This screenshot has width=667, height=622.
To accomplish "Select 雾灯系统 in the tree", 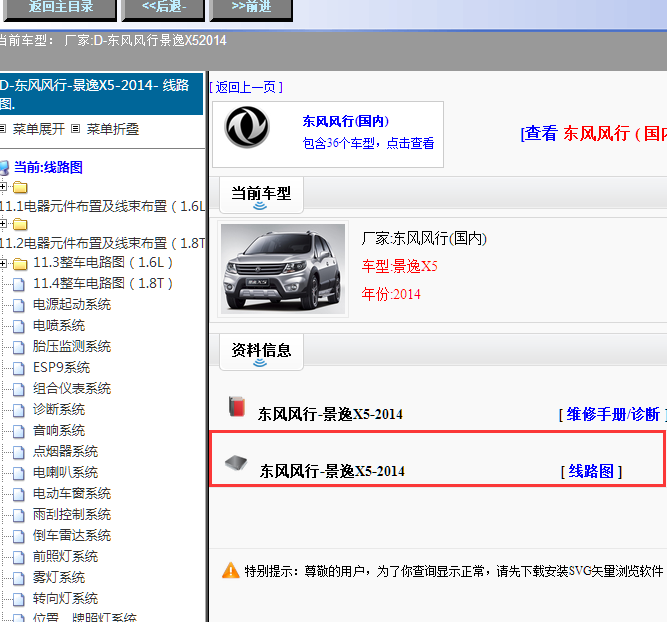I will (x=59, y=577).
